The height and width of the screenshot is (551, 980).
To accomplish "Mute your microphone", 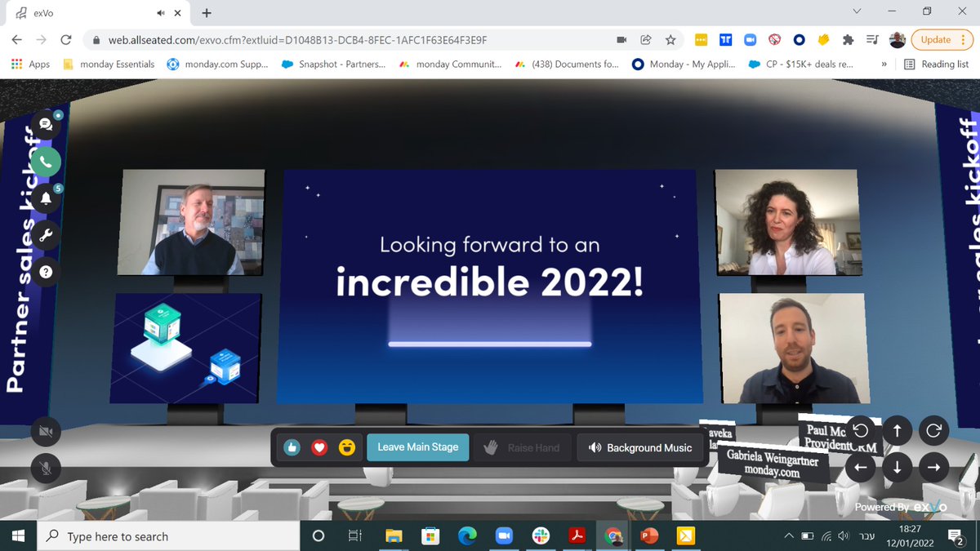I will pos(46,469).
